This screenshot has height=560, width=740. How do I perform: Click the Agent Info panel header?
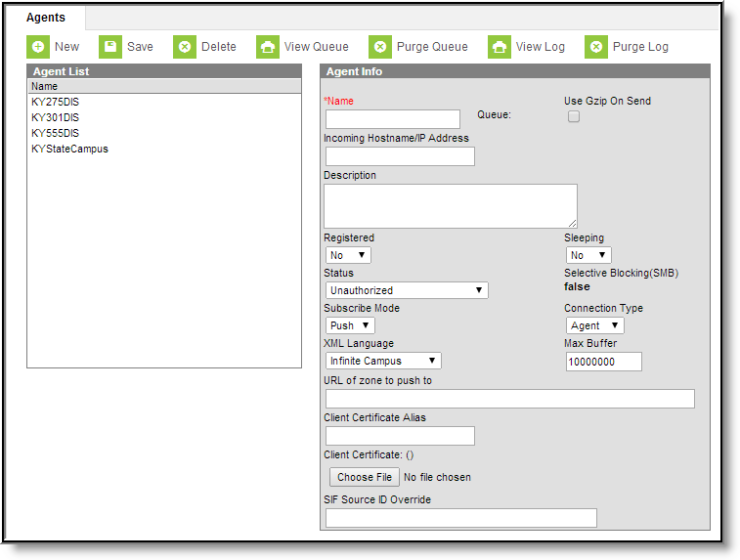[515, 71]
